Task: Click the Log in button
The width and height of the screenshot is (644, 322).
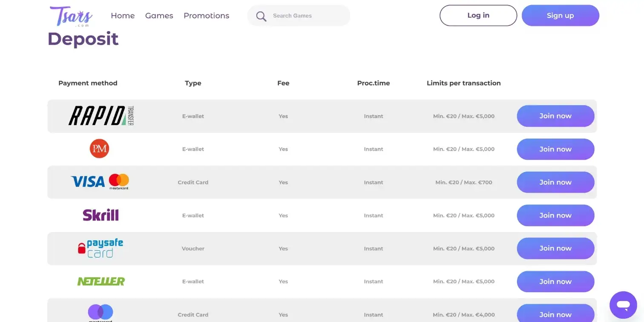Action: click(x=478, y=15)
